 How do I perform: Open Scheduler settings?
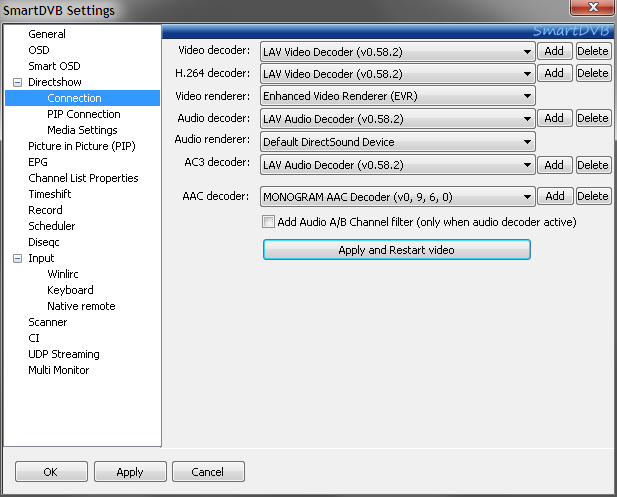pyautogui.click(x=52, y=226)
